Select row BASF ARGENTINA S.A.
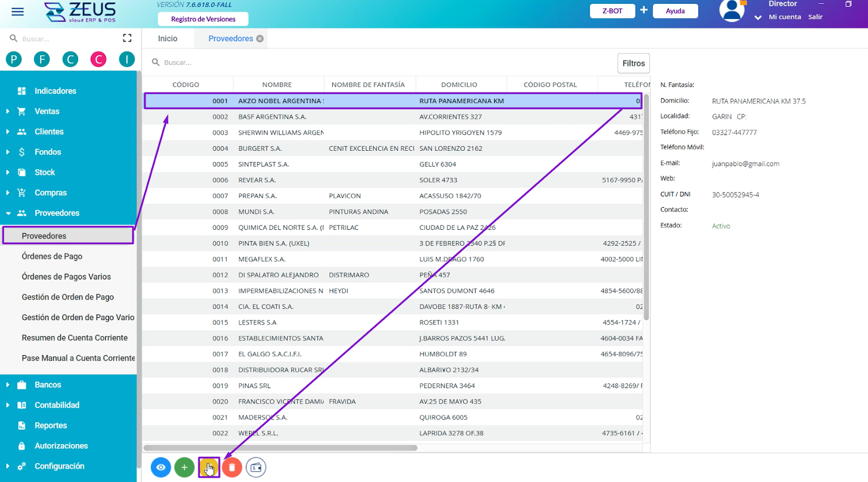868x482 pixels. click(x=393, y=117)
